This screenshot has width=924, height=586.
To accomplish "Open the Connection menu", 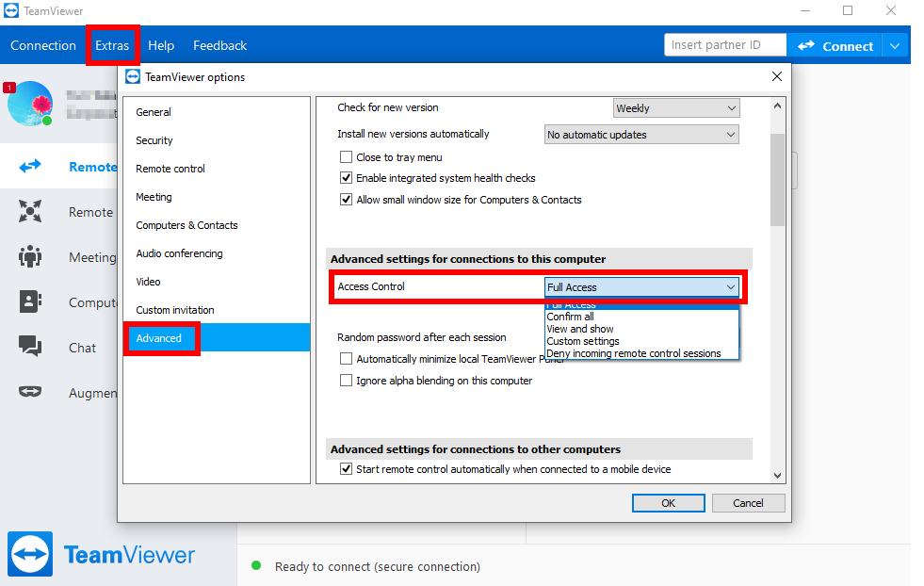I will coord(43,45).
